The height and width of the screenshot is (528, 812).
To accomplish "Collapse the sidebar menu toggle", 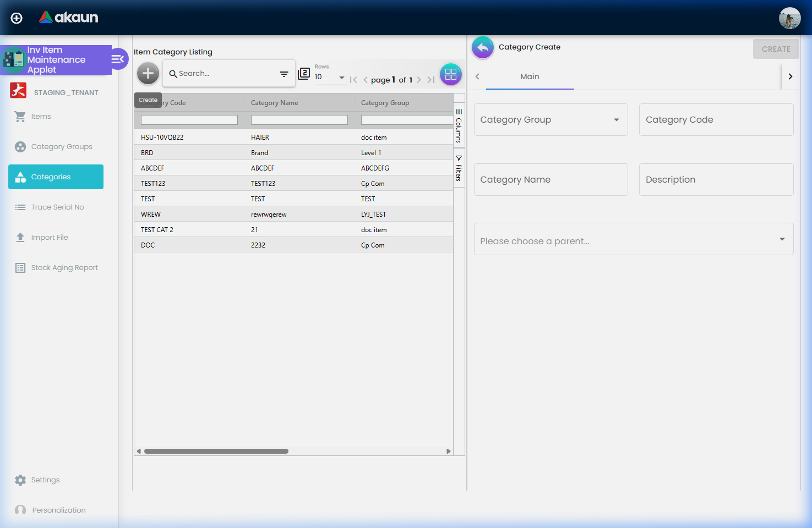I will (118, 59).
